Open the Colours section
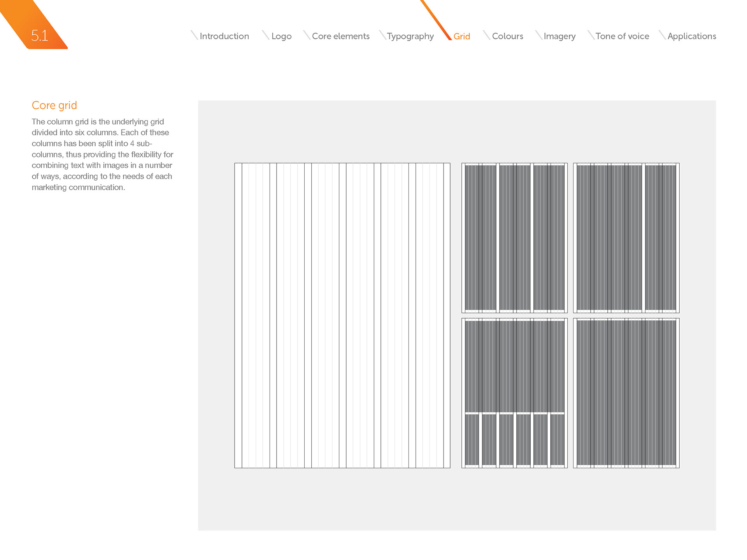Viewport: 747px width, 560px height. [507, 36]
